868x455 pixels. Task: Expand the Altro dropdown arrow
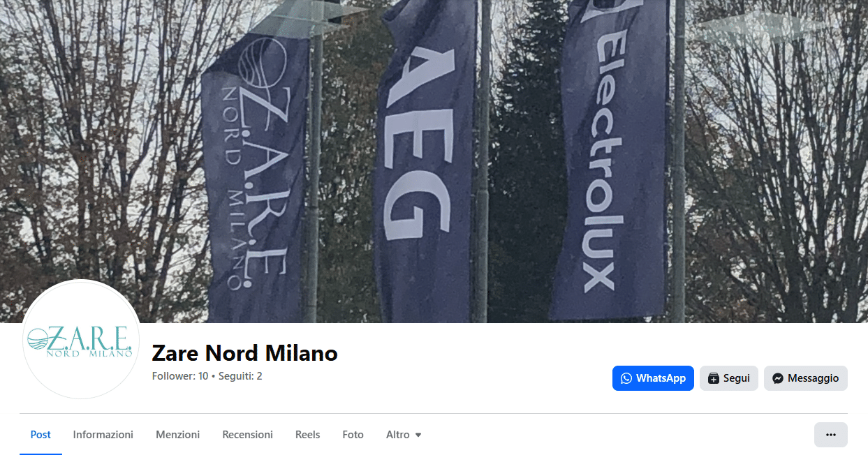tap(418, 435)
